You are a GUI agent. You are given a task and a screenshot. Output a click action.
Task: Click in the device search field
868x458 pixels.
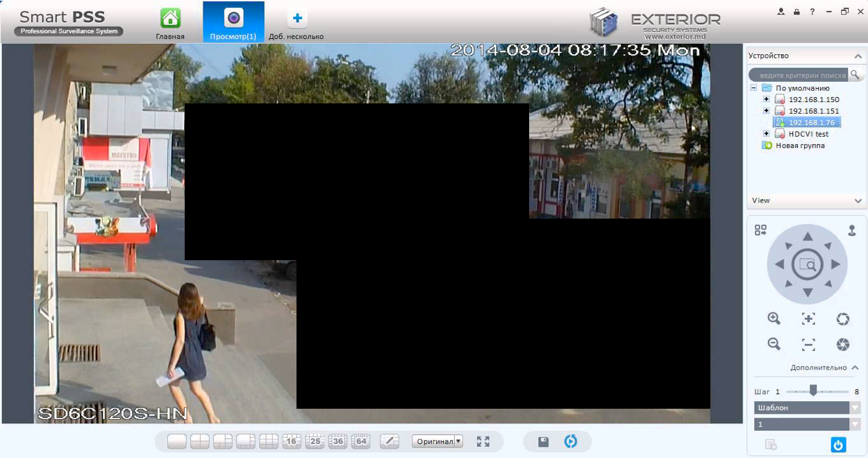799,75
